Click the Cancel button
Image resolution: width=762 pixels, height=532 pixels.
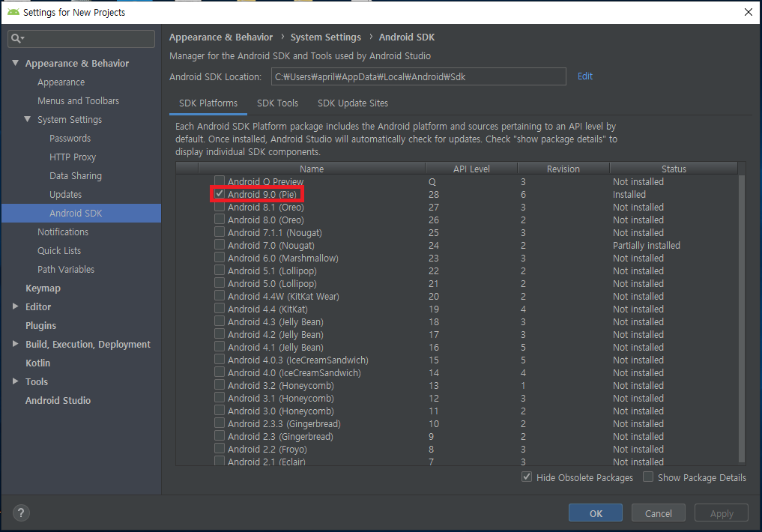[x=658, y=513]
